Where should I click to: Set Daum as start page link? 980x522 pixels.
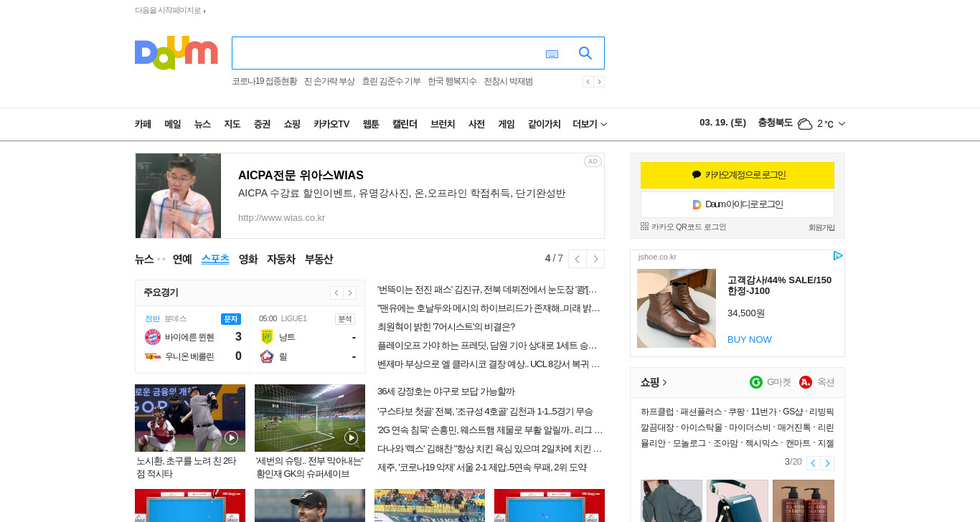(x=170, y=11)
